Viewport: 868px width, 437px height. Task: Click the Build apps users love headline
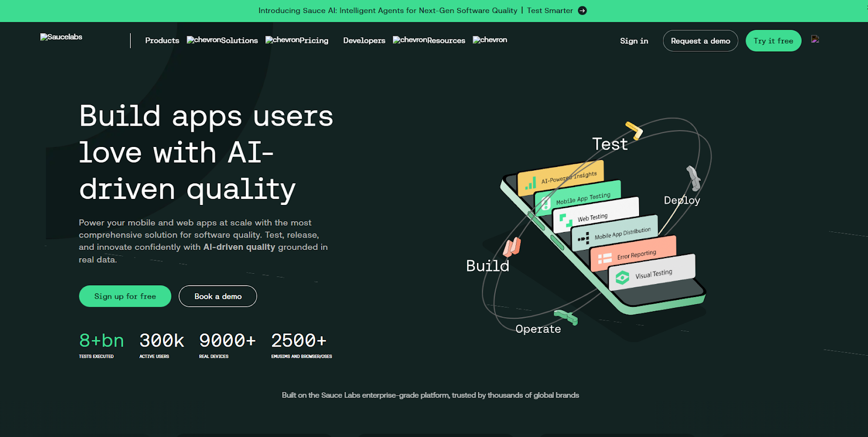(x=206, y=153)
